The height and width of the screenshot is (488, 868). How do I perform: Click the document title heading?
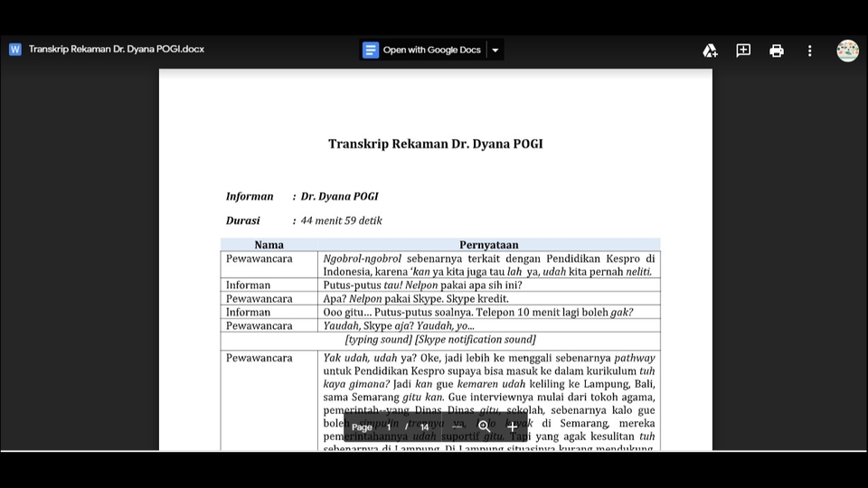pyautogui.click(x=435, y=144)
